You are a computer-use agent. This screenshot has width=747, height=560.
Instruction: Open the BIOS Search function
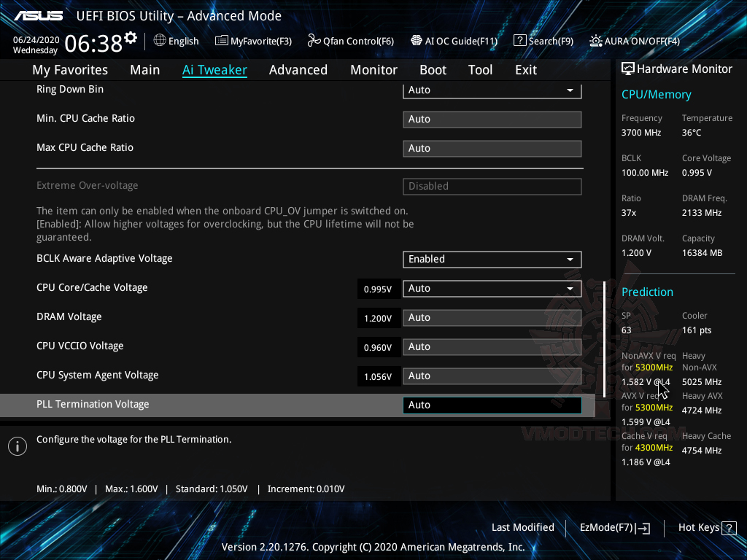pos(543,41)
